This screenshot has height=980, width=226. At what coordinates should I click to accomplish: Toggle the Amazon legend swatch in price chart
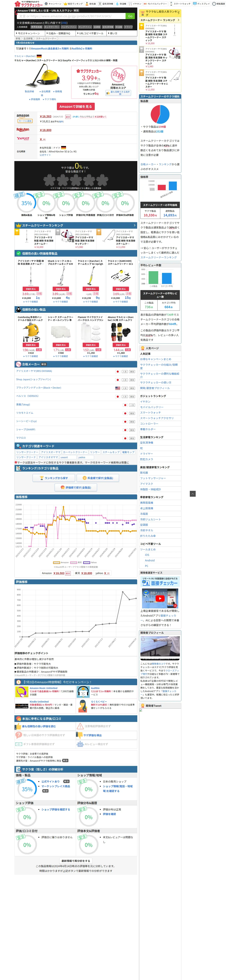tap(57, 562)
